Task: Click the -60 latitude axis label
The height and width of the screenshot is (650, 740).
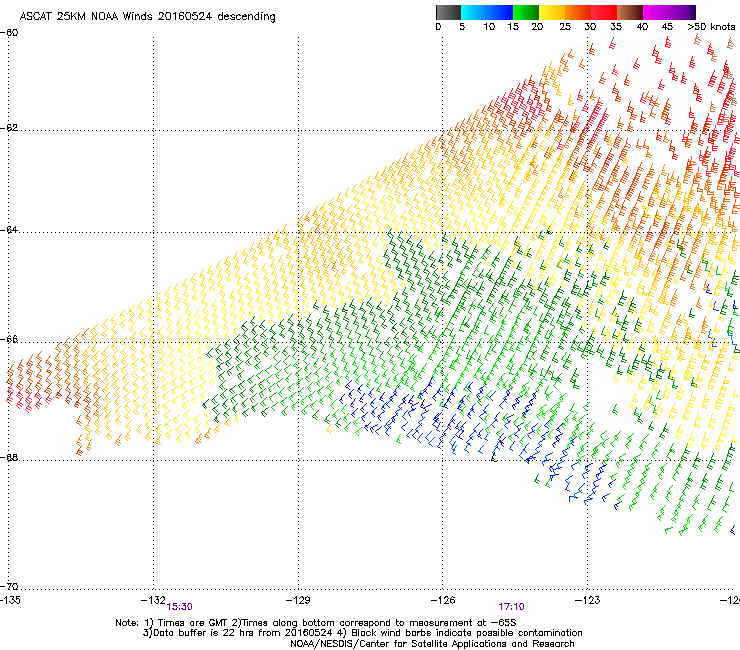Action: (x=9, y=33)
